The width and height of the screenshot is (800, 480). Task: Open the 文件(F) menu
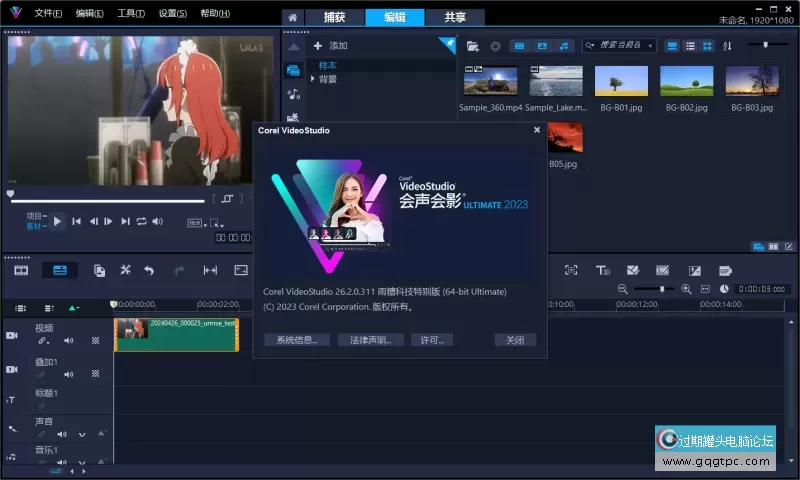point(48,13)
